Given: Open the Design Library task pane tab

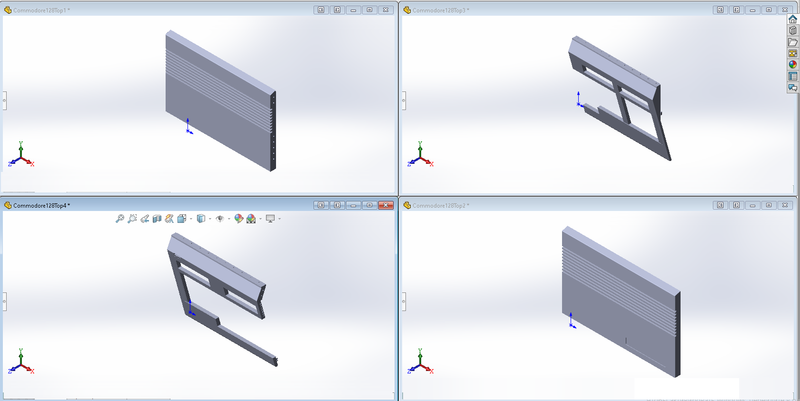Looking at the screenshot, I should click(x=792, y=30).
